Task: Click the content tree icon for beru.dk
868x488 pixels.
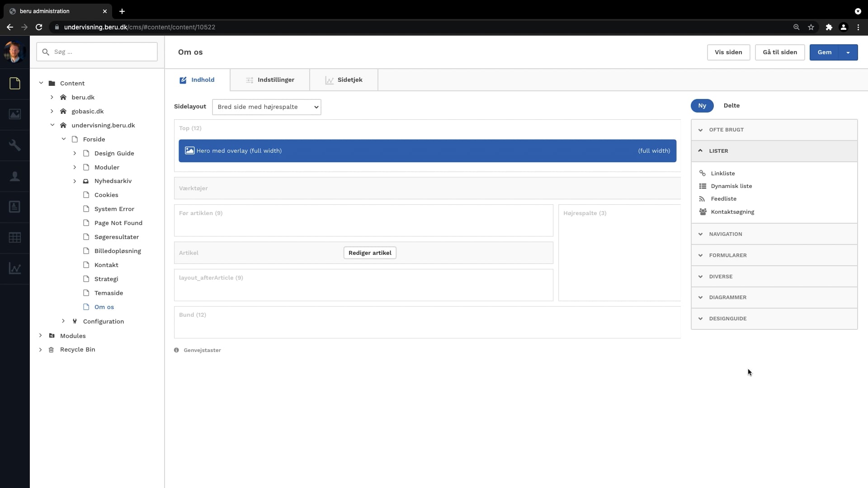Action: (63, 97)
